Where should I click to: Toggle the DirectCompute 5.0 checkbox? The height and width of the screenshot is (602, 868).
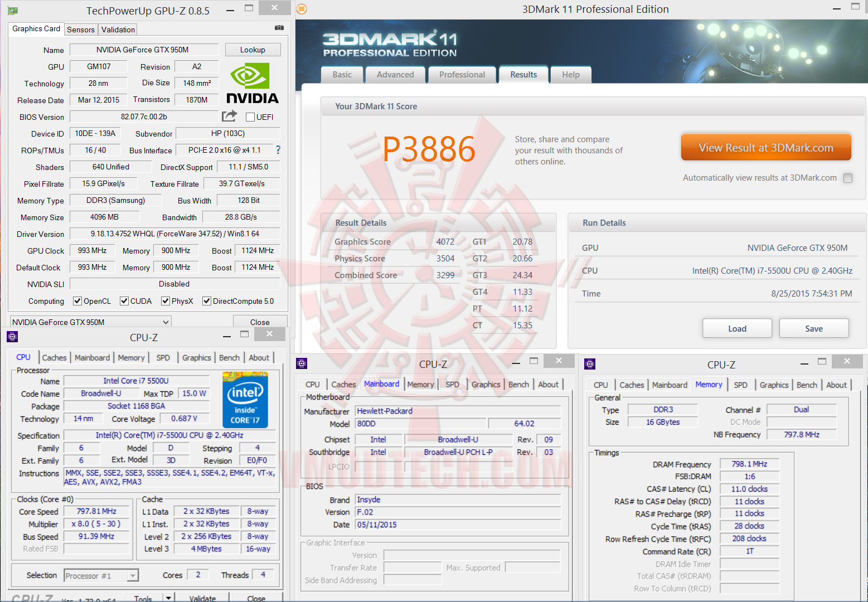tap(207, 301)
